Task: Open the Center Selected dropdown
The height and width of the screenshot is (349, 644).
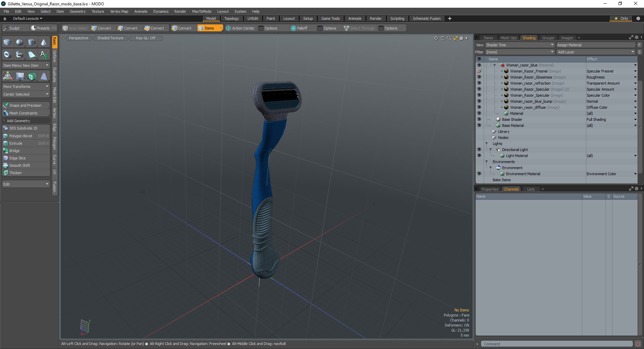Action: pyautogui.click(x=26, y=94)
